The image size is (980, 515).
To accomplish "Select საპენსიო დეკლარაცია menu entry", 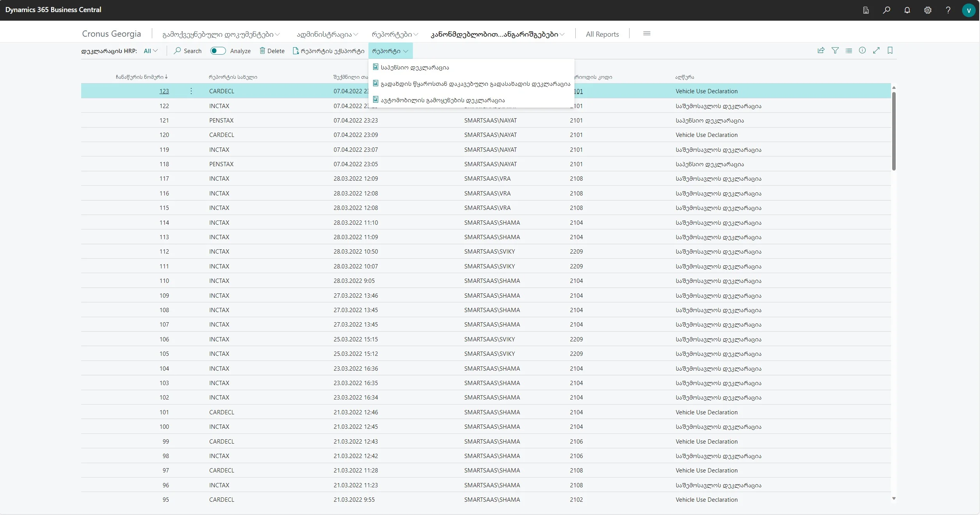I will 414,67.
